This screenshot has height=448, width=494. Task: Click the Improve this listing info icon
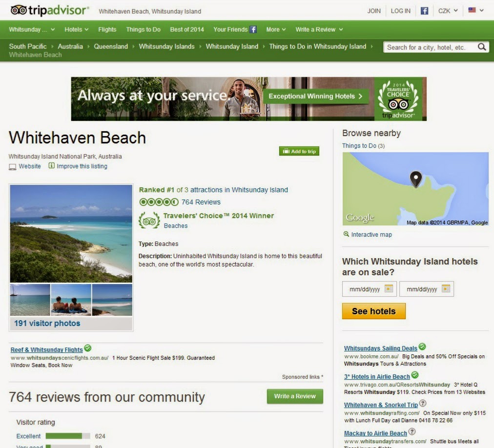coord(51,165)
